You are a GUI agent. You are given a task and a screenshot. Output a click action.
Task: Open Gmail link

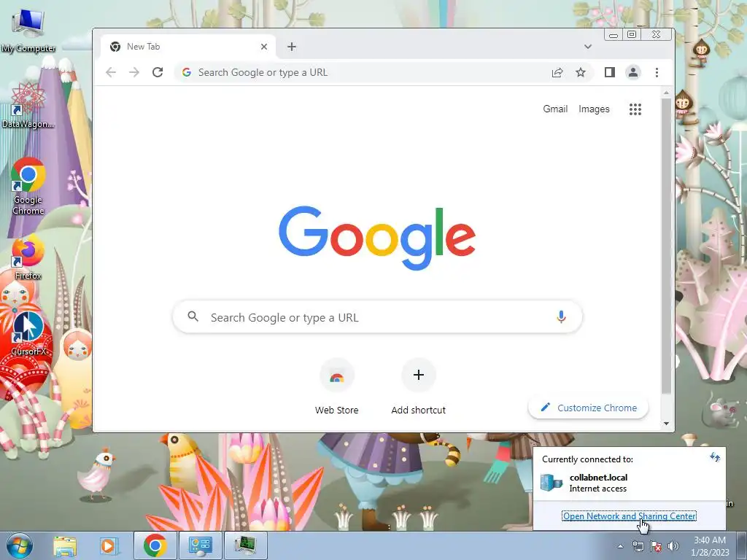[555, 109]
